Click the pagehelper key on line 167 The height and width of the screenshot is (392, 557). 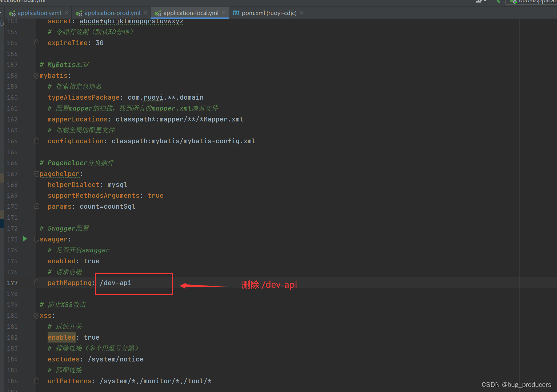coord(60,174)
